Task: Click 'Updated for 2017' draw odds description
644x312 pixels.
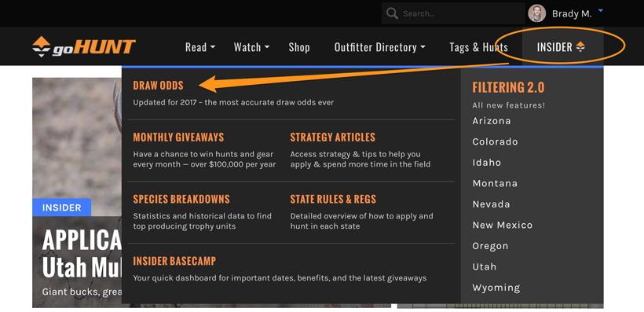Action: [233, 102]
